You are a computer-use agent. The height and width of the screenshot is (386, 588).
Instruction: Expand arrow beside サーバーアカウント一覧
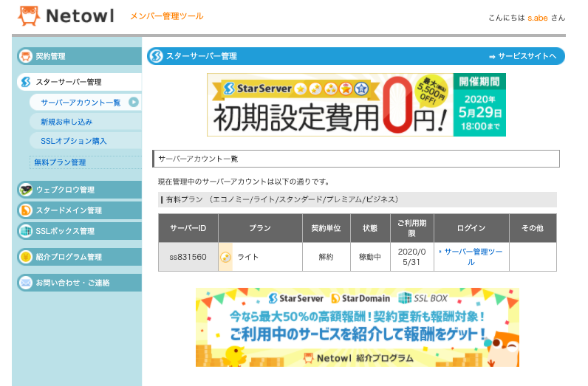point(133,103)
